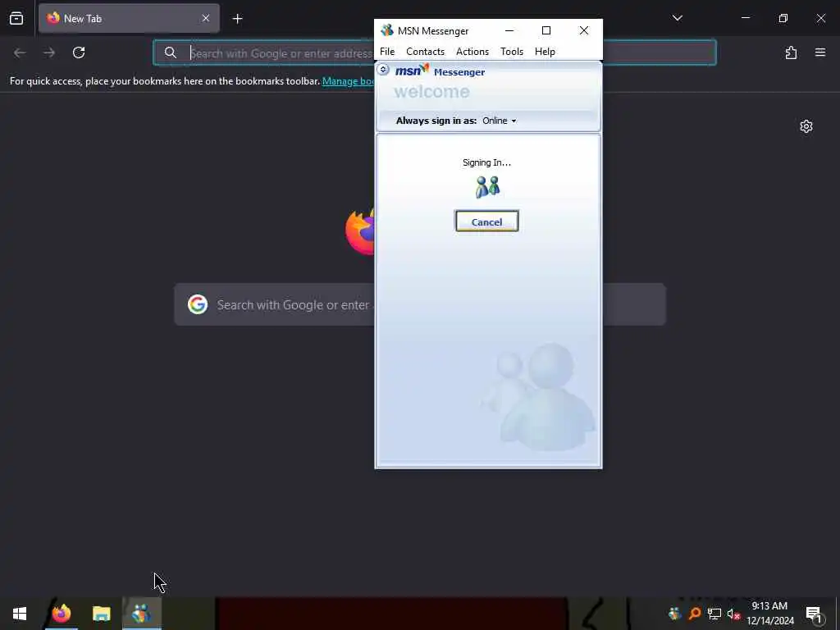
Task: Click the MSN Messenger taskbar button
Action: (x=141, y=614)
